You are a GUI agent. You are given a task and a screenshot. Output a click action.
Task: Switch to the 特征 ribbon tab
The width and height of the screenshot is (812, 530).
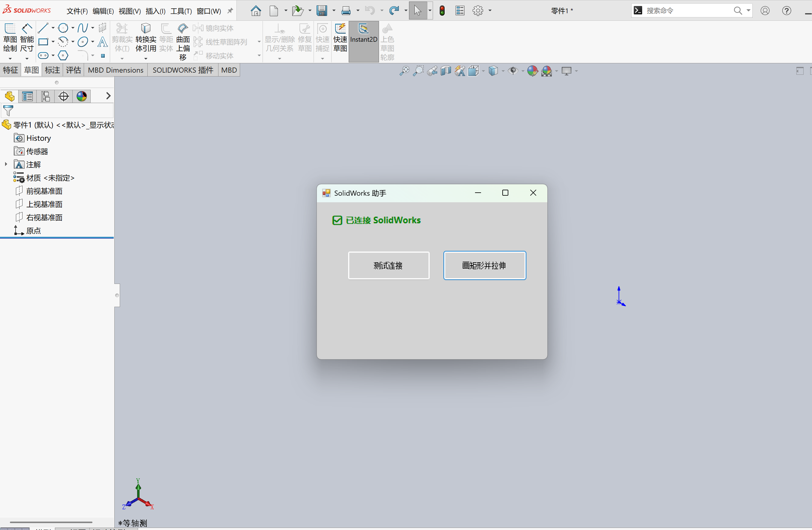point(10,70)
